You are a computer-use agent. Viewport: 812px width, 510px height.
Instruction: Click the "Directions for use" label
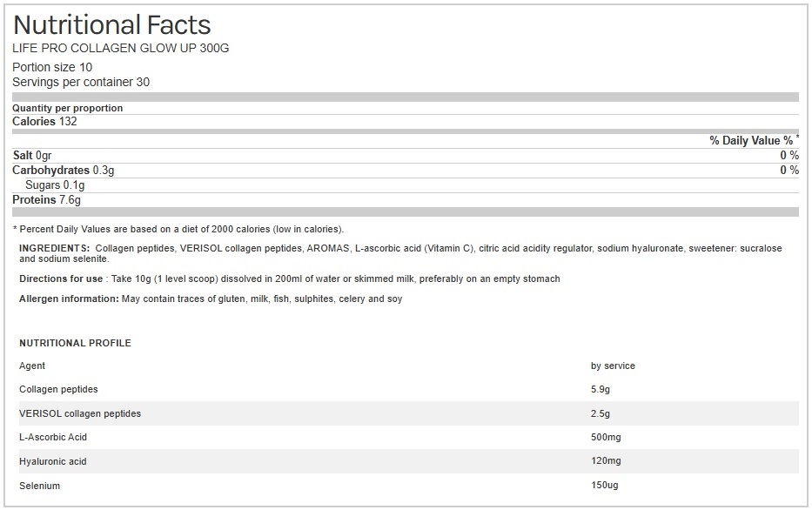point(60,278)
